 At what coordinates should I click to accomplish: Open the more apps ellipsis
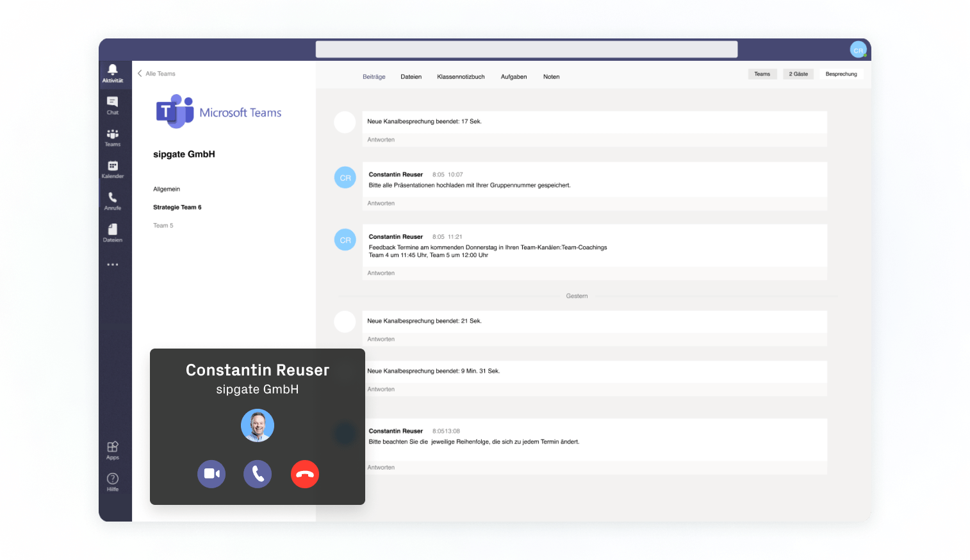pyautogui.click(x=113, y=265)
